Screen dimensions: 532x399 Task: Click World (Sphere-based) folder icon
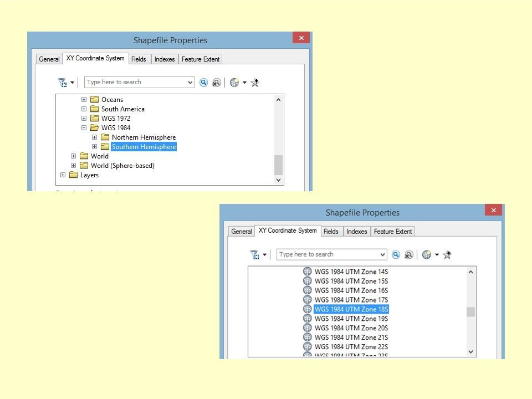(x=84, y=166)
